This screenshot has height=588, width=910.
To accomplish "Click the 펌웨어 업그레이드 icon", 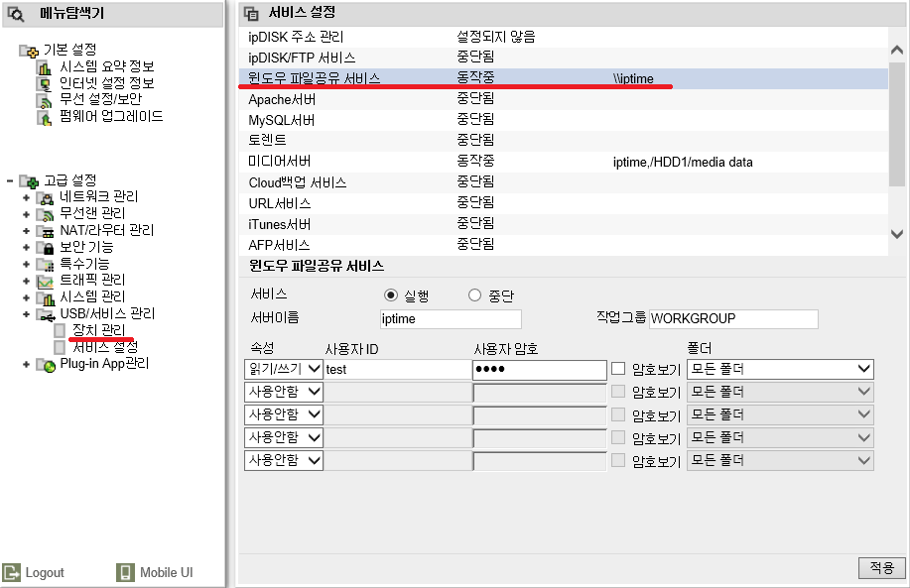I will (44, 118).
